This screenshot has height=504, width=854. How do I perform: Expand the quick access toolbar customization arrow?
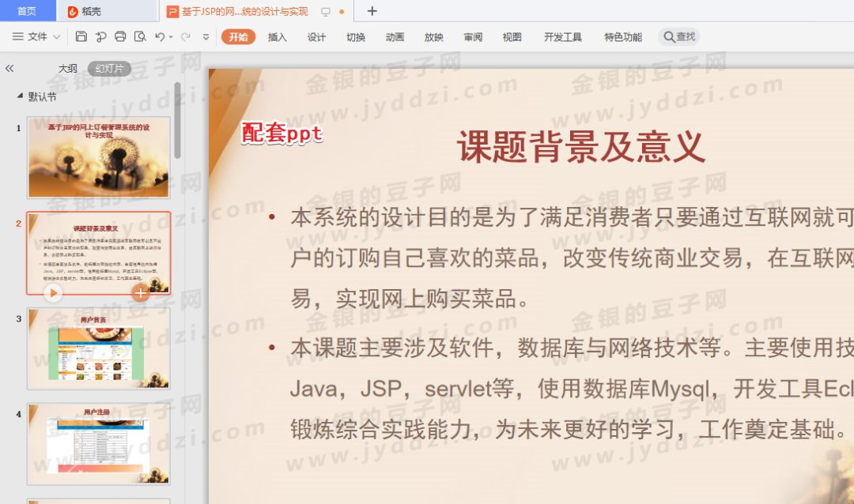coord(206,37)
